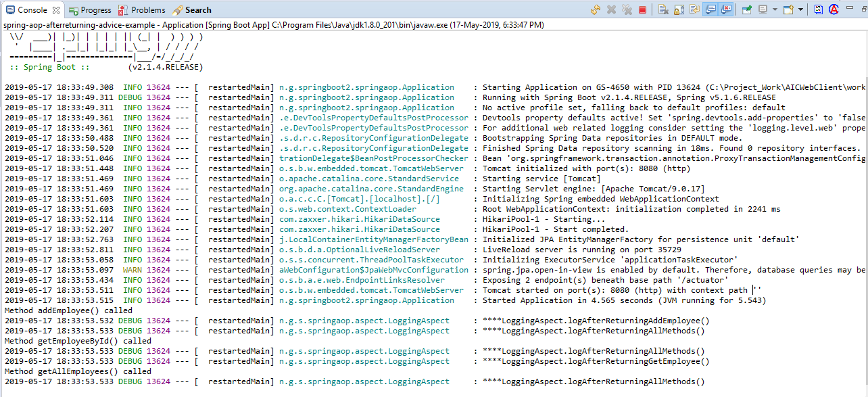This screenshot has width=868, height=397.
Task: Clear the console output
Action: tap(663, 9)
